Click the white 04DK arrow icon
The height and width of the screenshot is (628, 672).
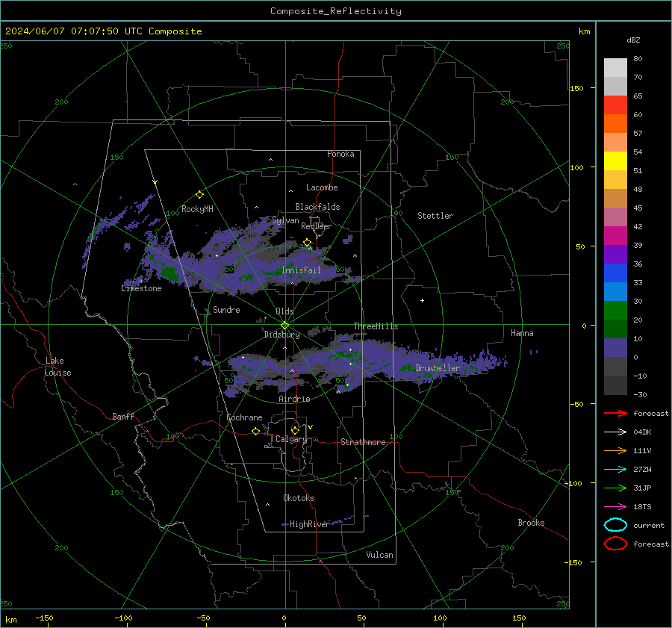(615, 432)
